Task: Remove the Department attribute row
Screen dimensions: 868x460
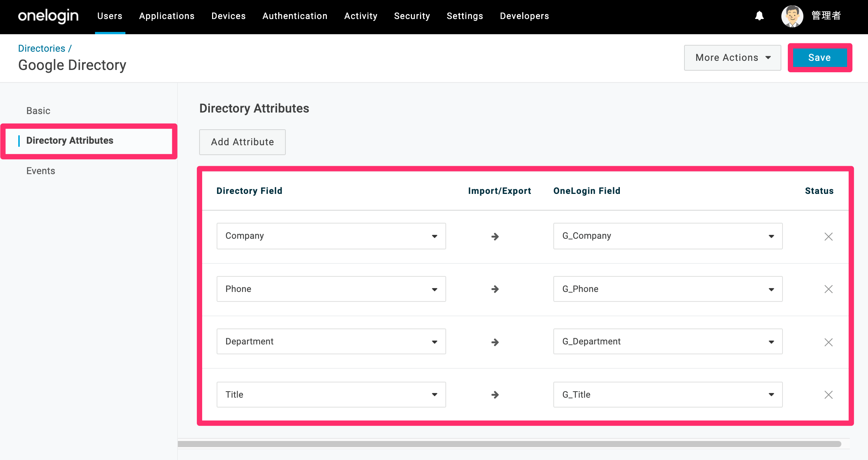Action: (x=828, y=342)
